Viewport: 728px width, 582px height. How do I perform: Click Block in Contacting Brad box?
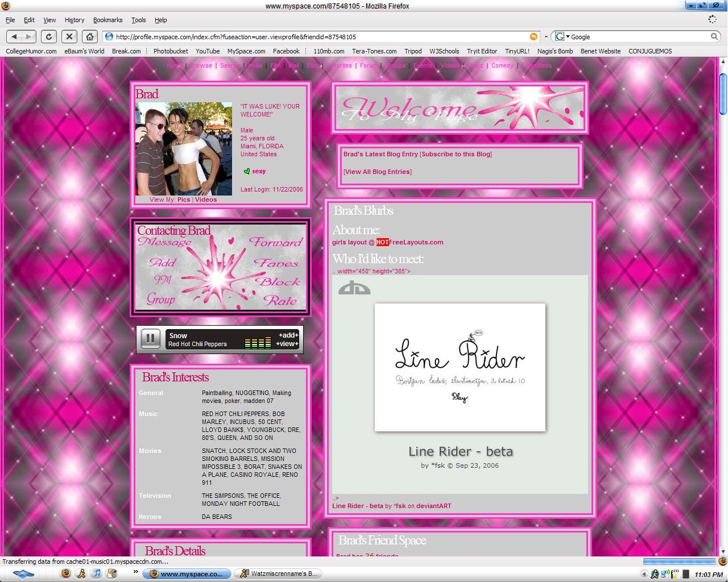tap(278, 281)
